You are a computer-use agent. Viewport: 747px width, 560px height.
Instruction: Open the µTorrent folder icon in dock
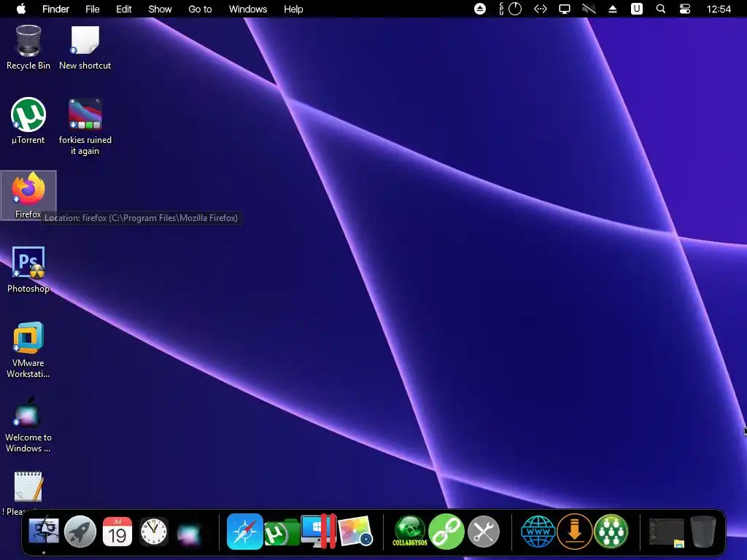(282, 532)
